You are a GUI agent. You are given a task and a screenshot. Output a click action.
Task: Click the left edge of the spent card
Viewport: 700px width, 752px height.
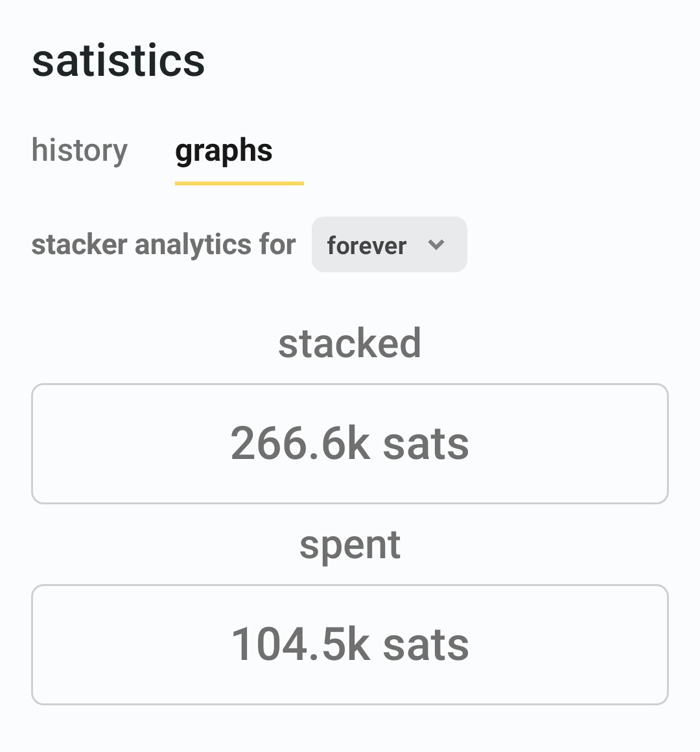tap(34, 645)
